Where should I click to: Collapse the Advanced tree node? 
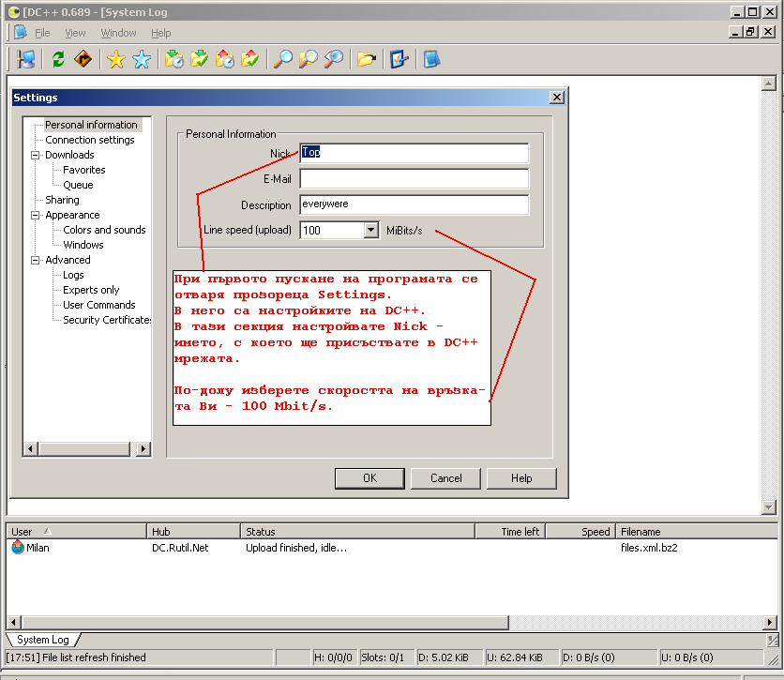tap(35, 260)
